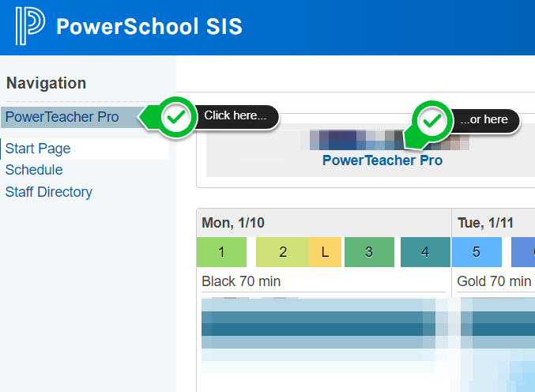Screen dimensions: 535x392
Task: Select the period 2 block on Monday
Action: point(282,253)
